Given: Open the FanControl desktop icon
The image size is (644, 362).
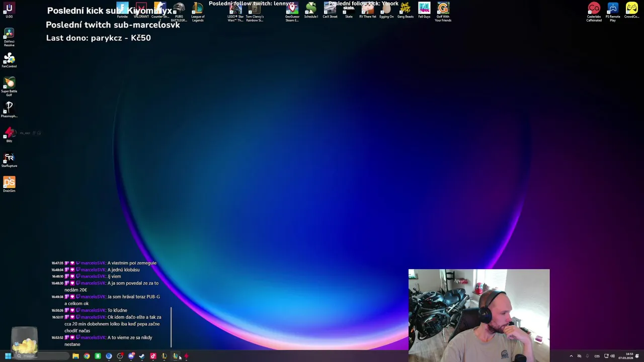Looking at the screenshot, I should click(9, 60).
